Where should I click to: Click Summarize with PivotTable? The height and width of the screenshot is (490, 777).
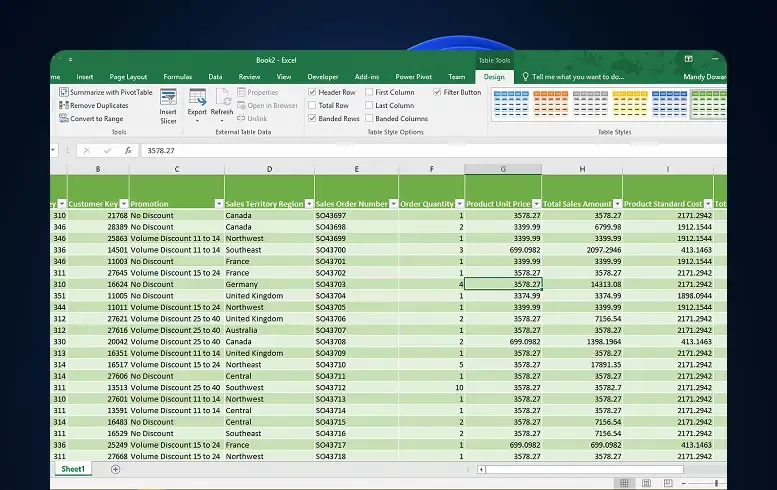tap(110, 92)
